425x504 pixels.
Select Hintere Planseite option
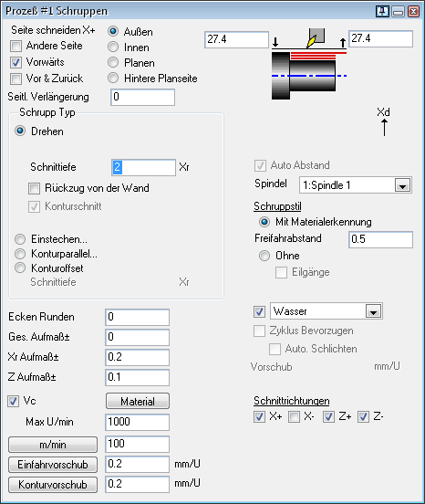113,78
